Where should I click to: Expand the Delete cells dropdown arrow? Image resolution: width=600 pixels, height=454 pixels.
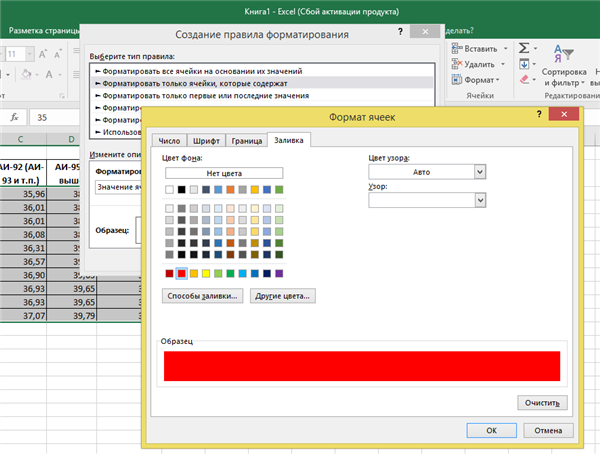pos(503,64)
